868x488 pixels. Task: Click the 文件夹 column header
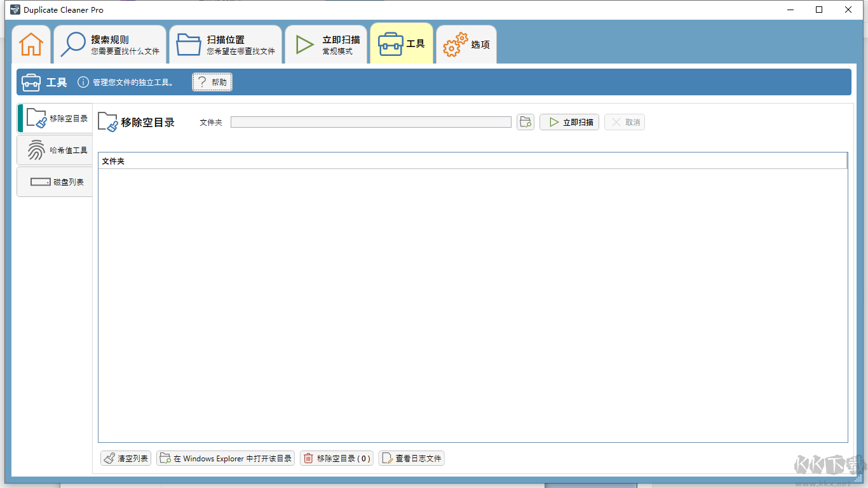[x=472, y=161]
